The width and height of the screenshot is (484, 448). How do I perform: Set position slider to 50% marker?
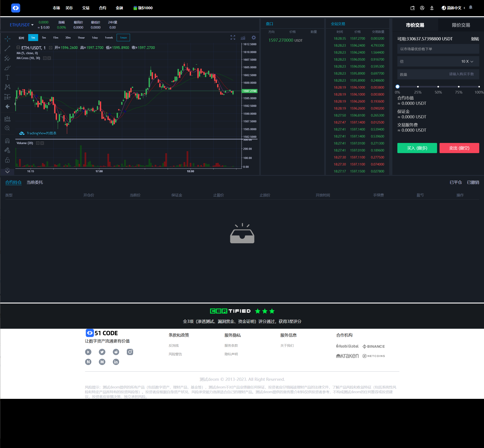[x=438, y=87]
